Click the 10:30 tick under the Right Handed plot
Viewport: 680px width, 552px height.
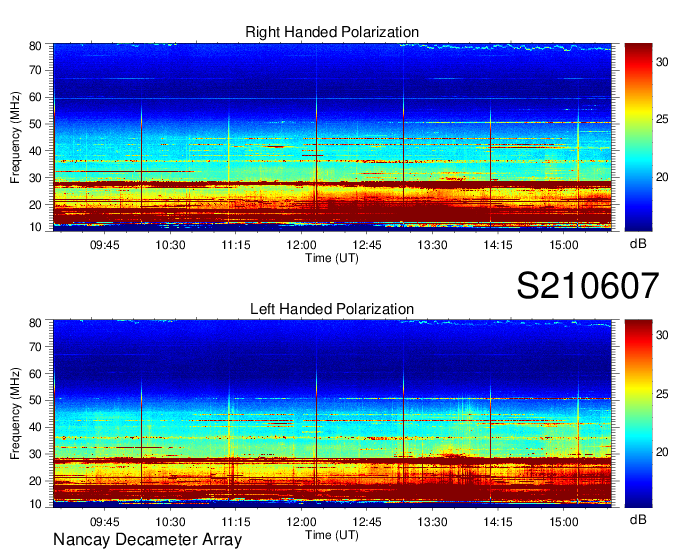(x=170, y=245)
